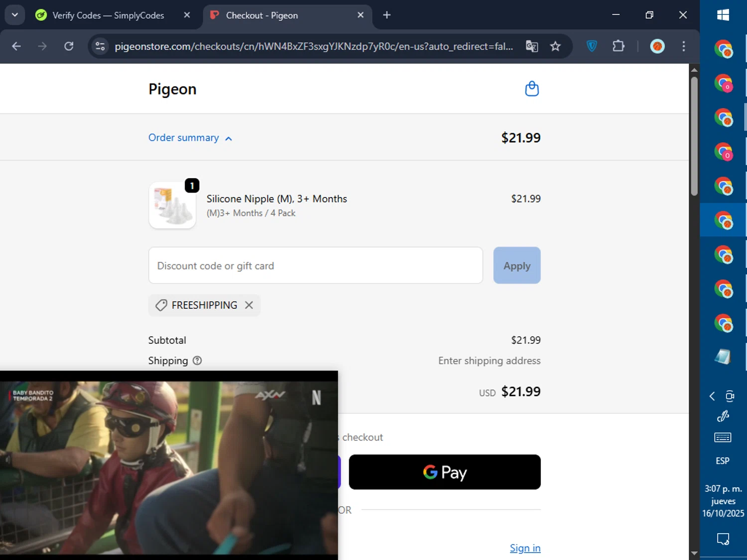Image resolution: width=747 pixels, height=560 pixels.
Task: Open the notebook app icon in taskbar
Action: pyautogui.click(x=723, y=356)
